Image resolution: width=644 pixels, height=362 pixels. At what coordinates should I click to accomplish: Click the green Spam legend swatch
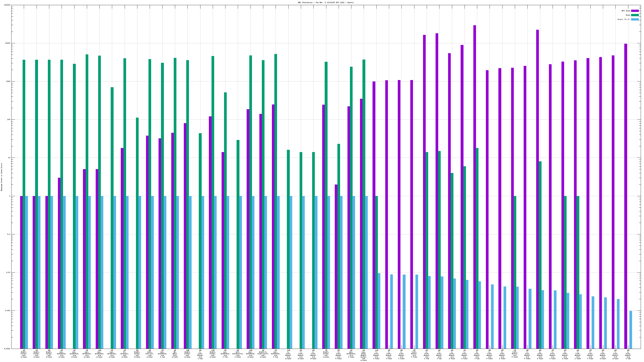coord(635,15)
